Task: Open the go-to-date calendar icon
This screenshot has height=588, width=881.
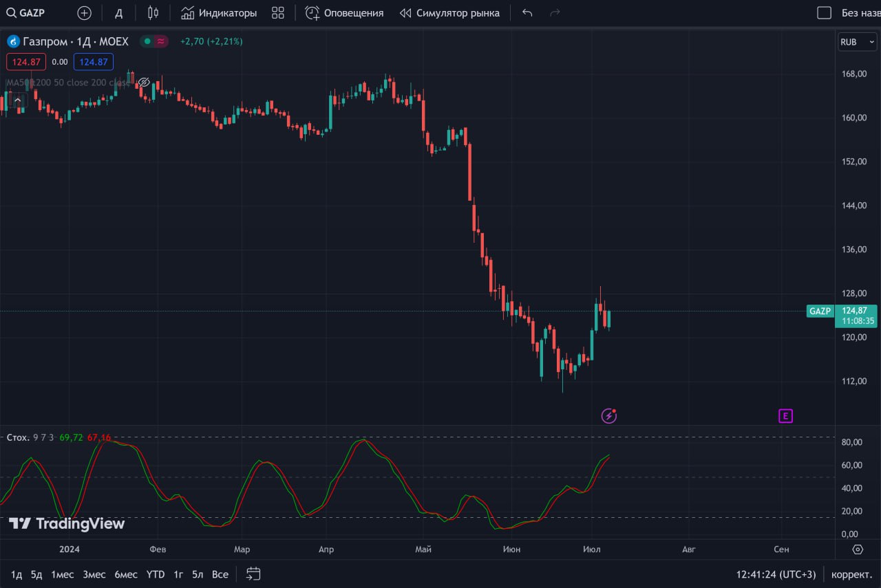Action: [x=253, y=574]
